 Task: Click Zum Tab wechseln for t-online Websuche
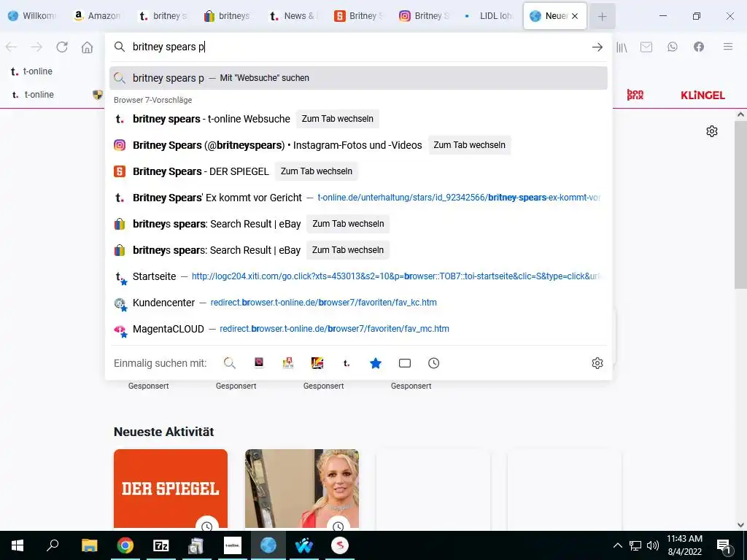(337, 119)
